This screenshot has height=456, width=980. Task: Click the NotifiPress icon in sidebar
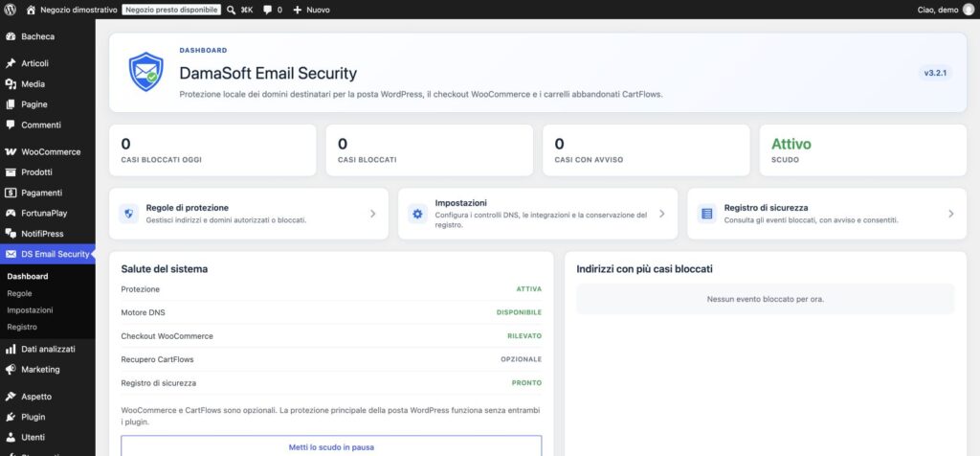[11, 234]
